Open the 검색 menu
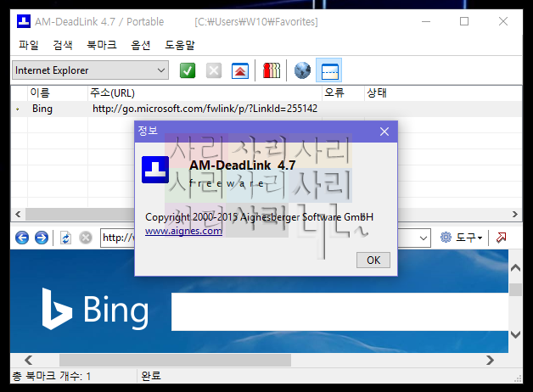533x392 pixels. coord(63,45)
